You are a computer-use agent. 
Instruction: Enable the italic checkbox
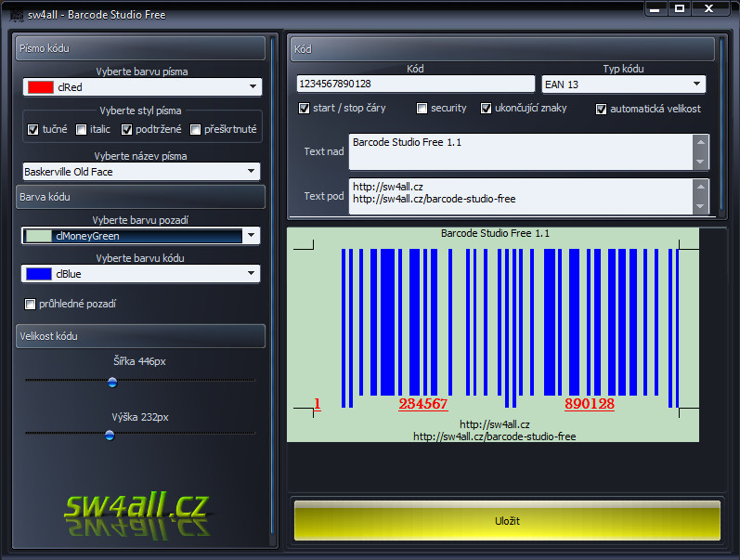(x=82, y=129)
